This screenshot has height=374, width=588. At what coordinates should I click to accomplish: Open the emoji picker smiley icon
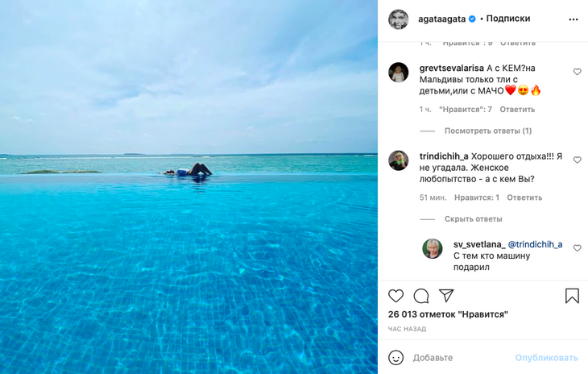[395, 357]
